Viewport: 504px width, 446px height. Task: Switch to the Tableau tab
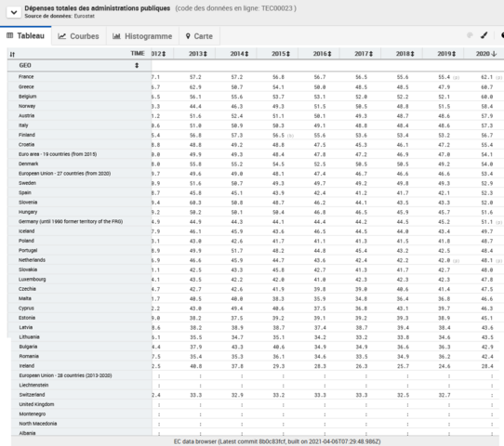coord(26,35)
